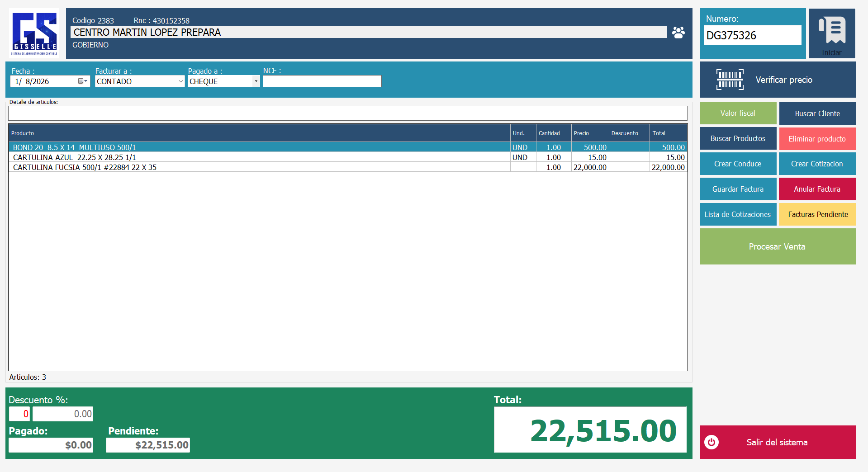Click the Detalle de articulos search field
The width and height of the screenshot is (868, 472).
tap(347, 113)
